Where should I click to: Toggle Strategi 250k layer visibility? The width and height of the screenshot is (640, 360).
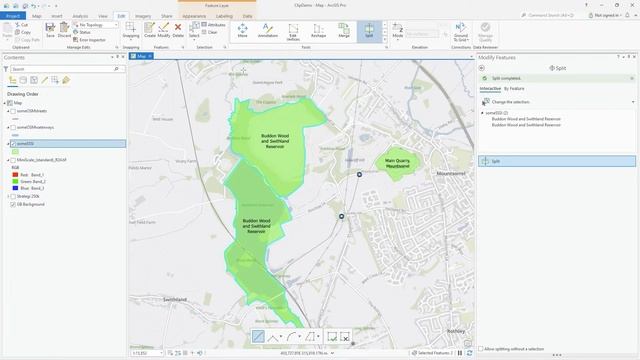13,196
